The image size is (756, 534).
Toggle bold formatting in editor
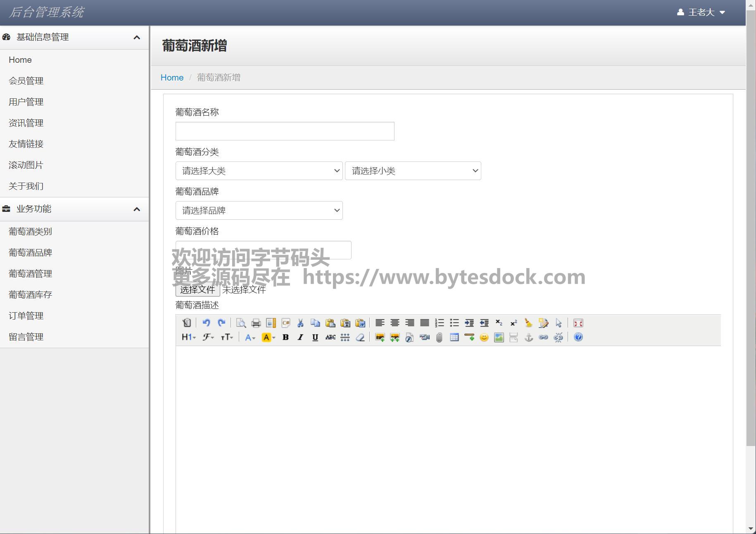pyautogui.click(x=285, y=337)
